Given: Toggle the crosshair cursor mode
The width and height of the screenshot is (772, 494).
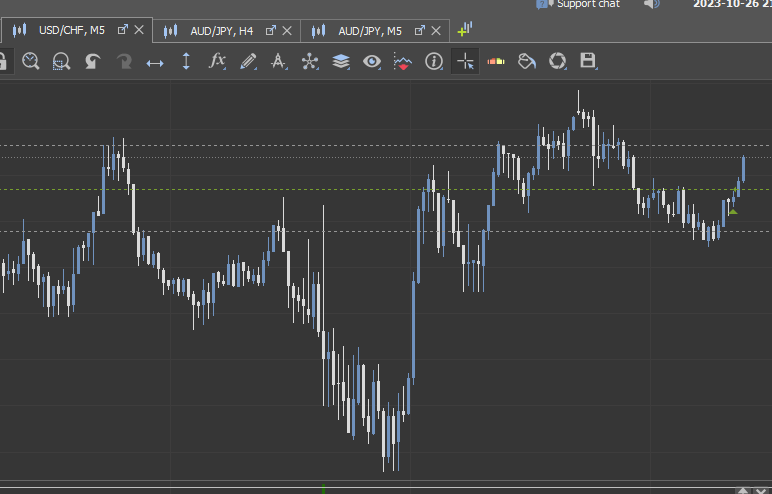Looking at the screenshot, I should tap(465, 62).
